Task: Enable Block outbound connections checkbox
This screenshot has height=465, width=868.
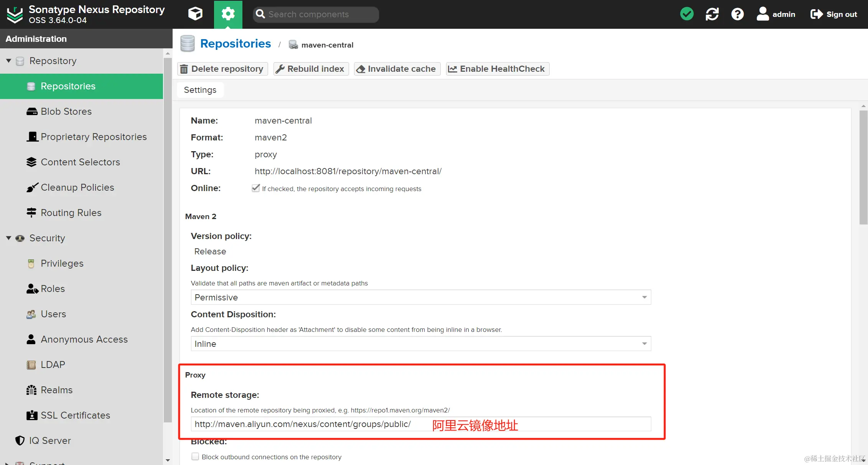Action: (x=195, y=457)
